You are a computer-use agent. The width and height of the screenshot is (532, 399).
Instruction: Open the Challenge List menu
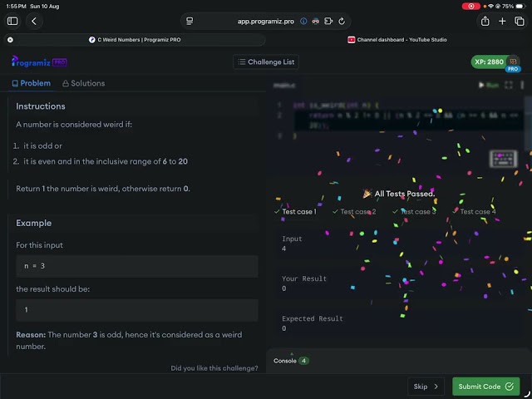pos(265,62)
